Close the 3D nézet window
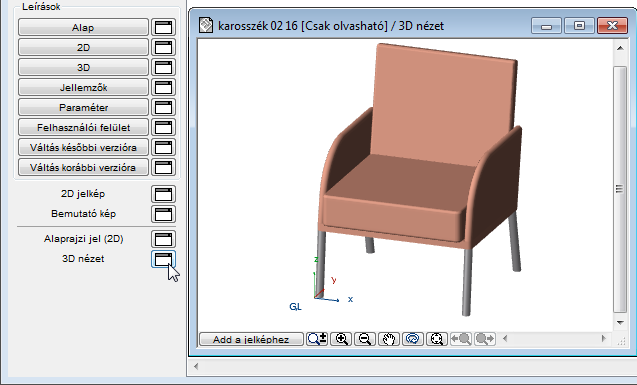Viewport: 637px width, 385px height. pyautogui.click(x=613, y=26)
